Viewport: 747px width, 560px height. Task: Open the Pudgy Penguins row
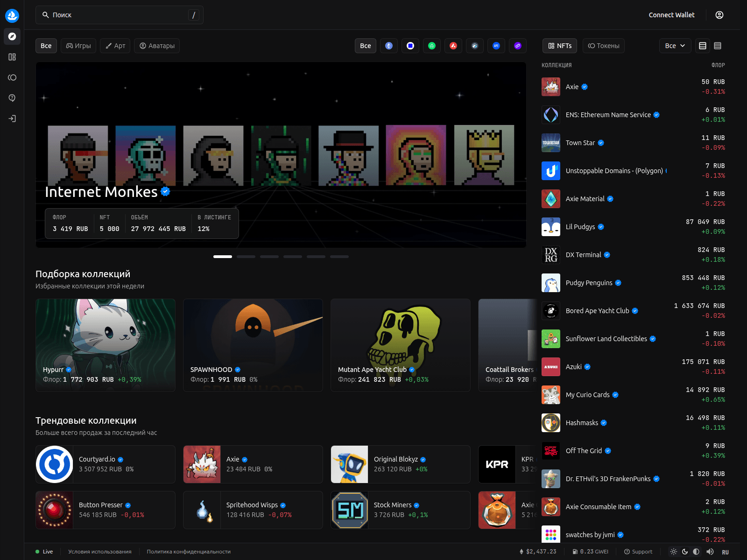[634, 283]
